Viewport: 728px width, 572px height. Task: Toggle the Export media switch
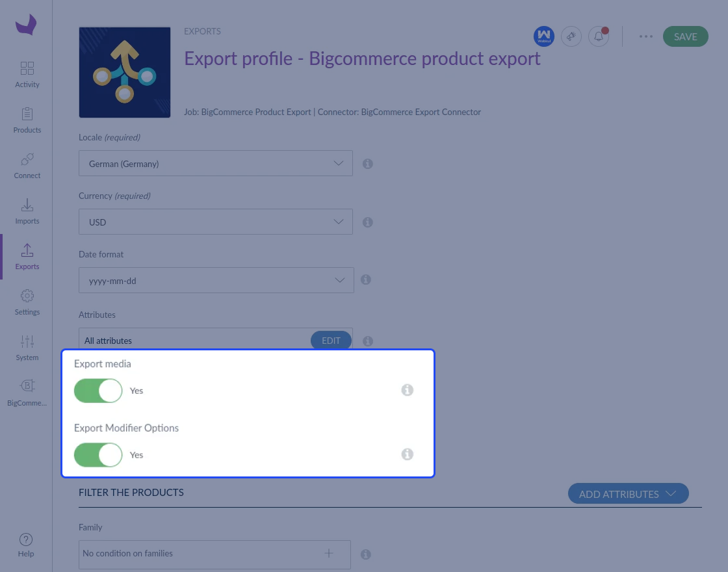pyautogui.click(x=98, y=391)
